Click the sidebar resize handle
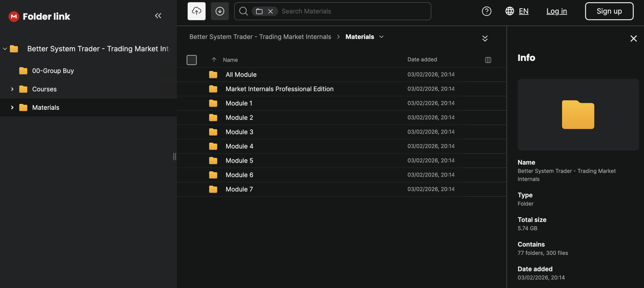Image resolution: width=644 pixels, height=288 pixels. pyautogui.click(x=174, y=156)
